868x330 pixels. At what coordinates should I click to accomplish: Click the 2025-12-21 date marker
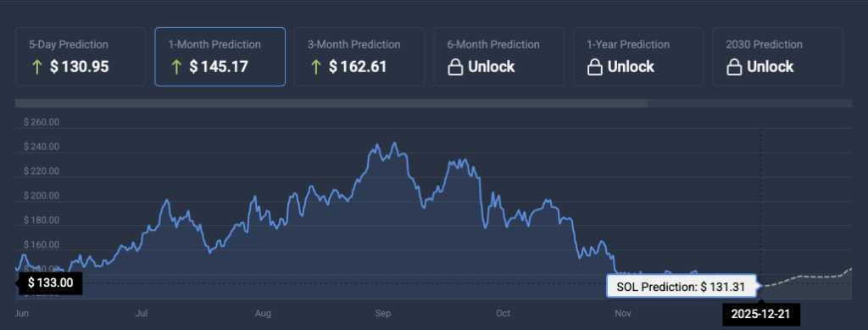pyautogui.click(x=760, y=315)
